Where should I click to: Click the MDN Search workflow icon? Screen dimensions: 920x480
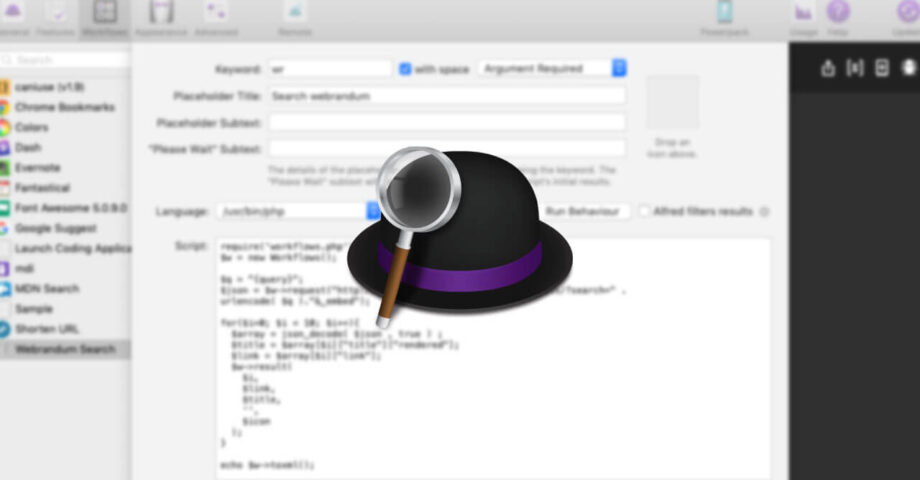4,289
